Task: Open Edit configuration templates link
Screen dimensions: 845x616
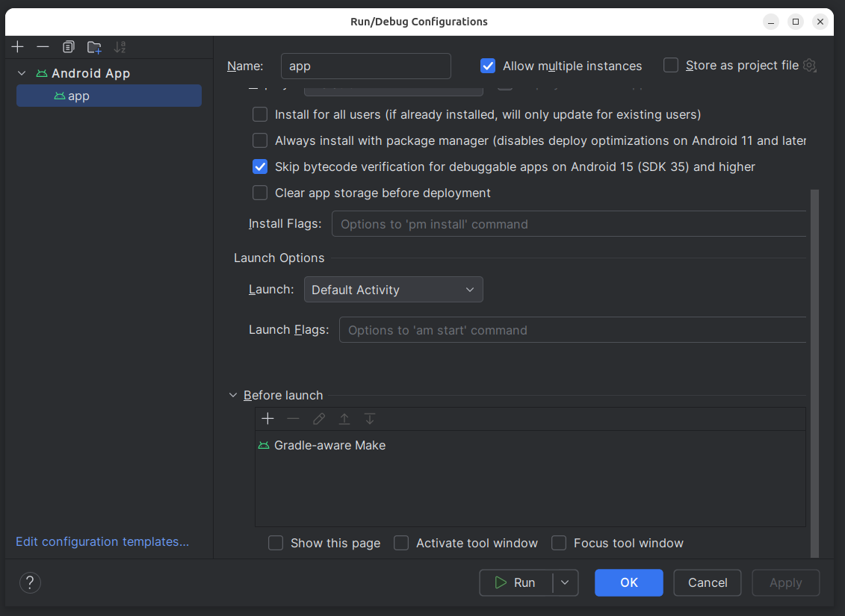Action: 102,541
